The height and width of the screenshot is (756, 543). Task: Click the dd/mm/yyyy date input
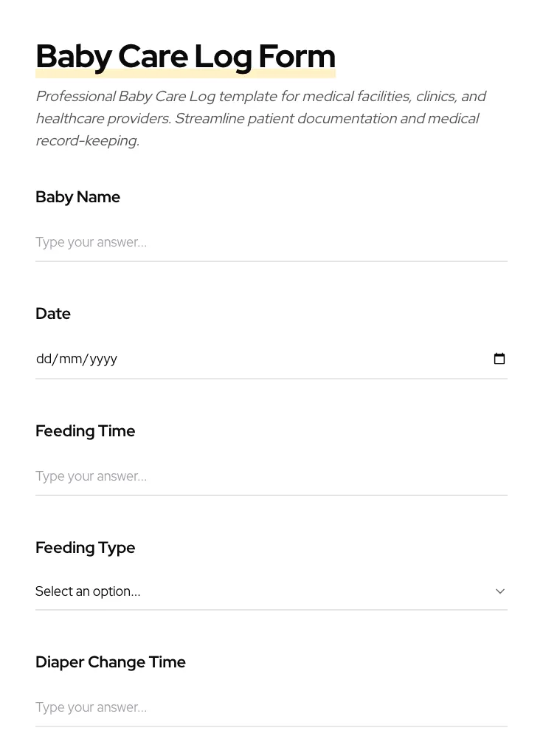tap(221, 359)
